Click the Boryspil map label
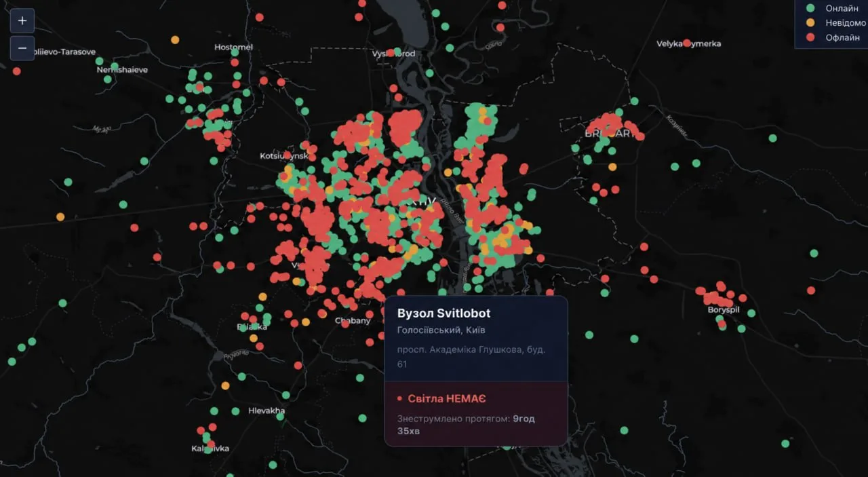The width and height of the screenshot is (868, 477). [x=723, y=310]
